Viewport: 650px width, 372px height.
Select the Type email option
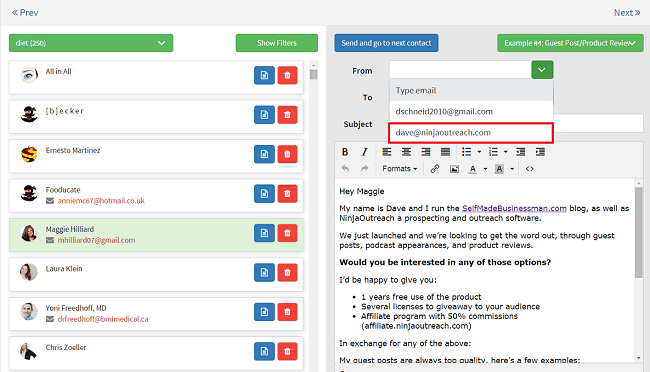[x=471, y=90]
